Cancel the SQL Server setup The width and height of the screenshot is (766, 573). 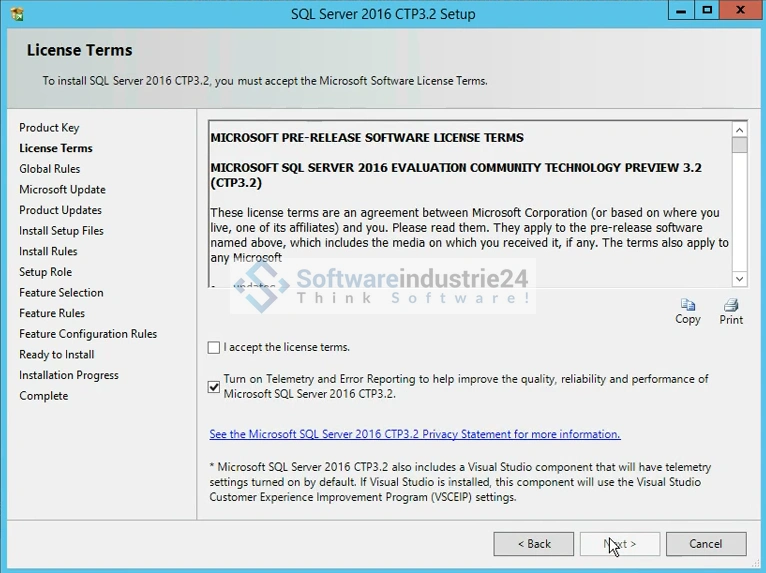(x=705, y=544)
